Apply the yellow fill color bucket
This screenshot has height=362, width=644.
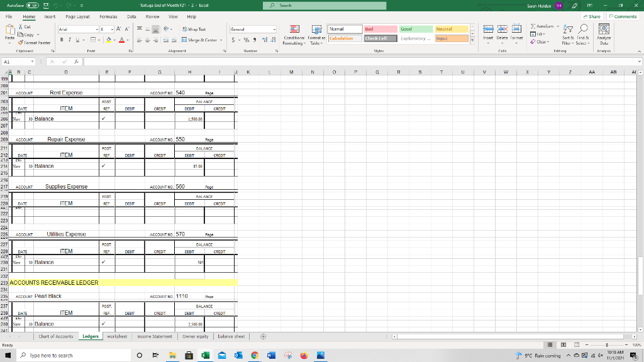[x=108, y=40]
